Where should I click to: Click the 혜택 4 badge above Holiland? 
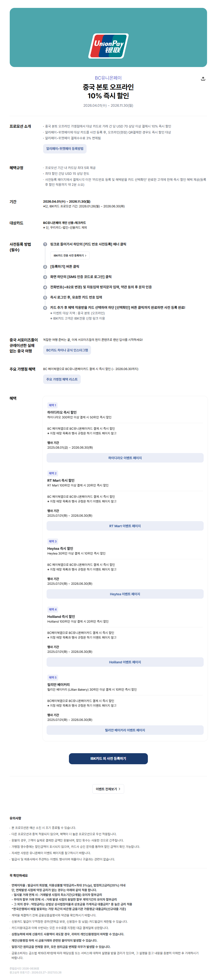(53, 609)
